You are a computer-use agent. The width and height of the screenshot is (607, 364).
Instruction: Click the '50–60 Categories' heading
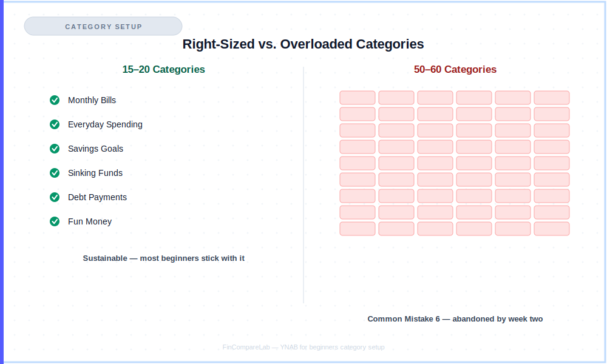pos(455,69)
